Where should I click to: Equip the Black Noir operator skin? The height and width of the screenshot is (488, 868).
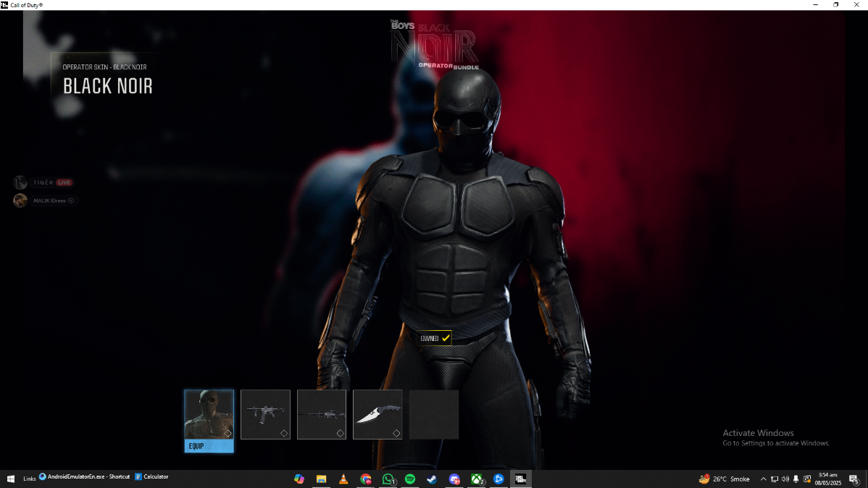pos(209,446)
